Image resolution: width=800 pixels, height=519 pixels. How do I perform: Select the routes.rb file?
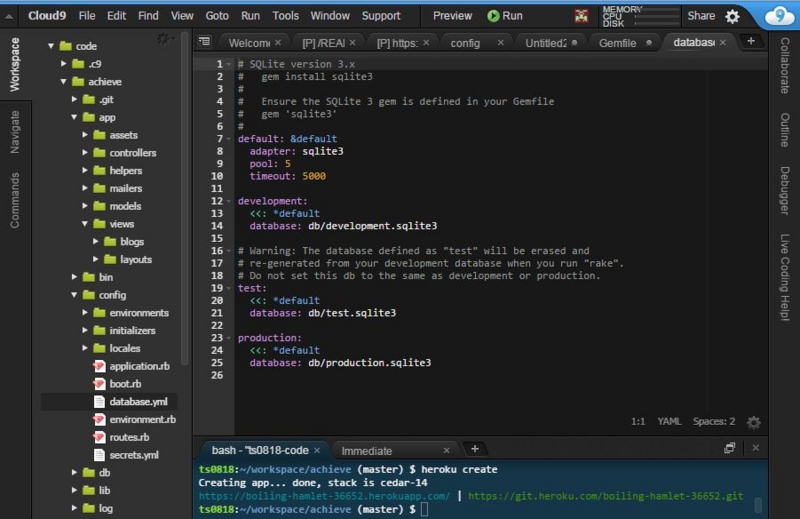[x=129, y=437]
